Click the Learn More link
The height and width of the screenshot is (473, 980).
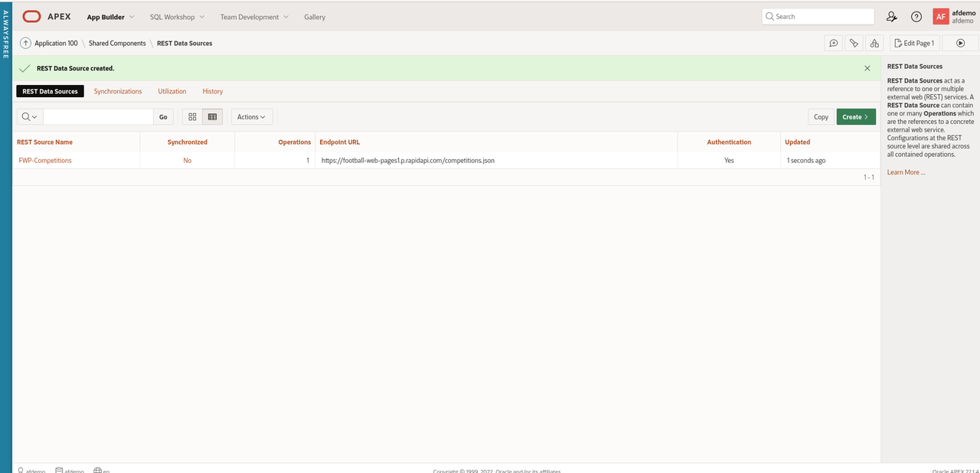pos(905,172)
